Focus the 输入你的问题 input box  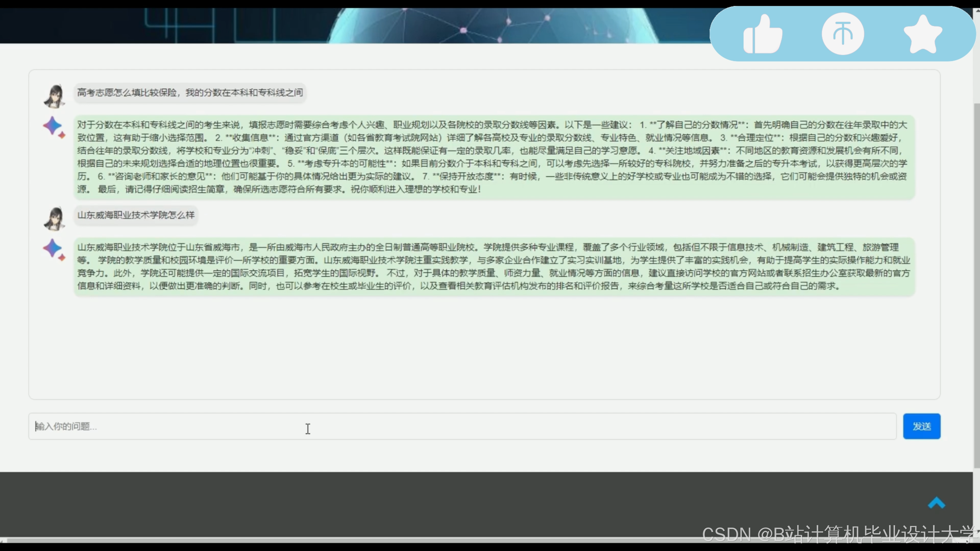(x=462, y=426)
